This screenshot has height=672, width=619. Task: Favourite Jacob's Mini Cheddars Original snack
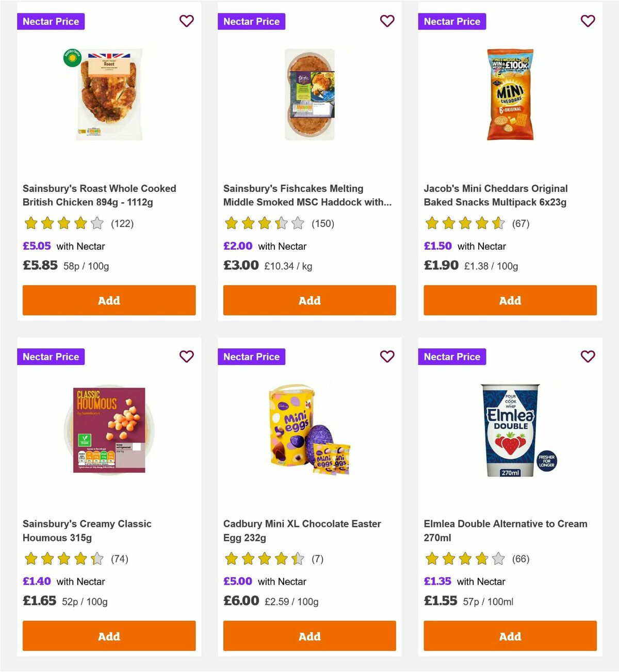[588, 21]
